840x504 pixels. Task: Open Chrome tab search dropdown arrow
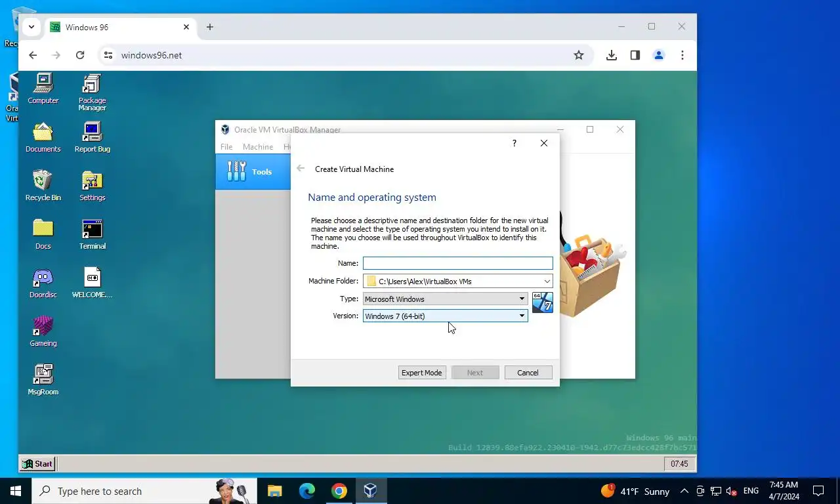click(31, 27)
